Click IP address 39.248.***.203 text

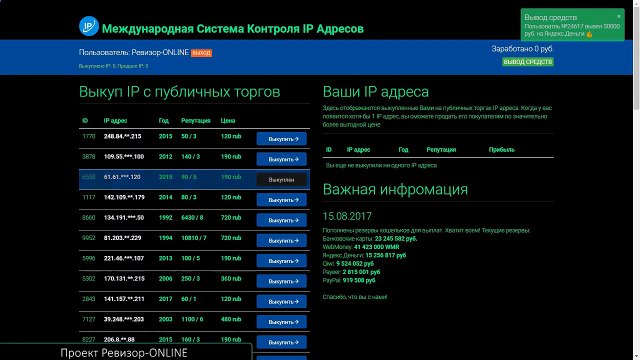click(124, 319)
